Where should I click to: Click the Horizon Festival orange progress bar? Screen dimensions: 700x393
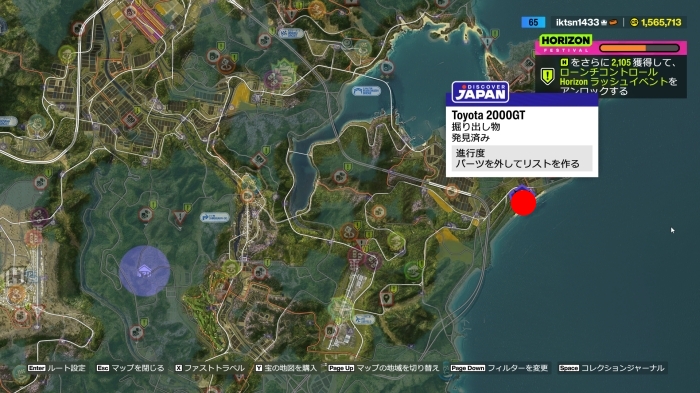click(x=639, y=48)
